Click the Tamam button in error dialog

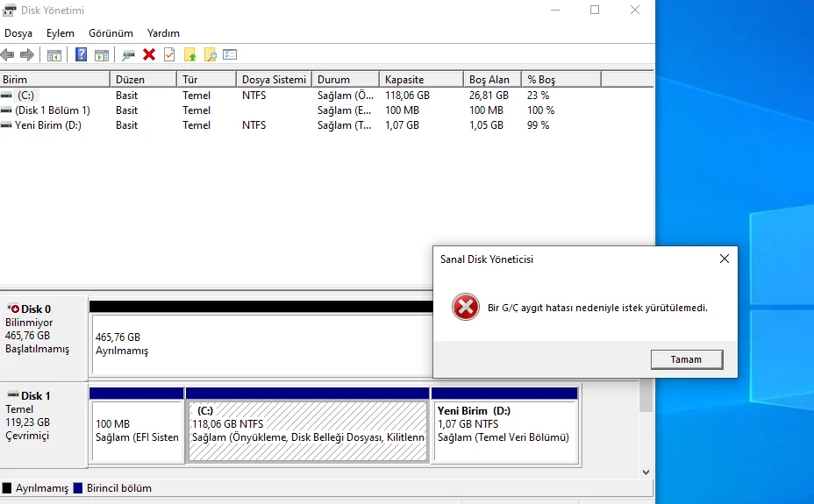[686, 359]
